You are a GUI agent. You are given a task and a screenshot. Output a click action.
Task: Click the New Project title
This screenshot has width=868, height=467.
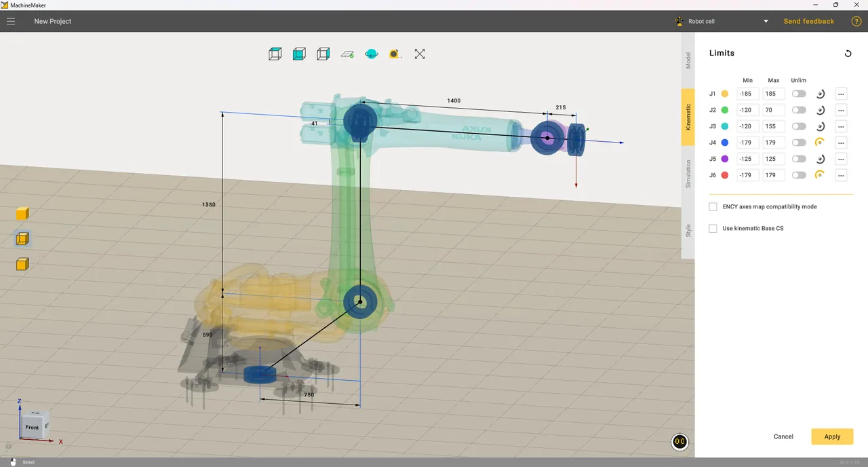click(x=53, y=21)
